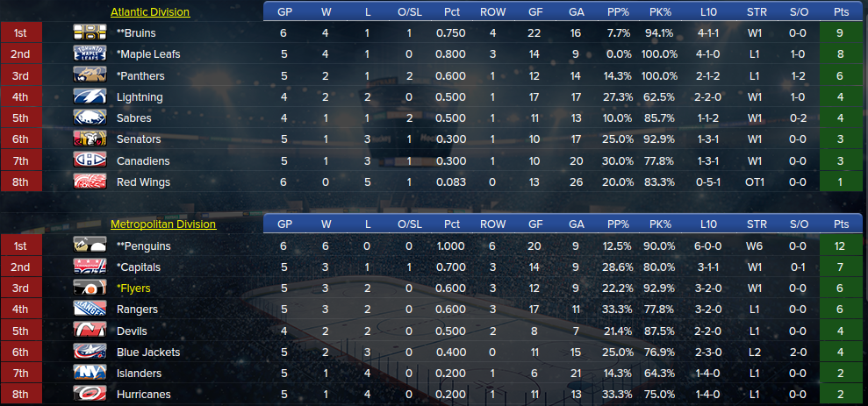Click the Canadiens team logo
868x406 pixels.
(90, 160)
